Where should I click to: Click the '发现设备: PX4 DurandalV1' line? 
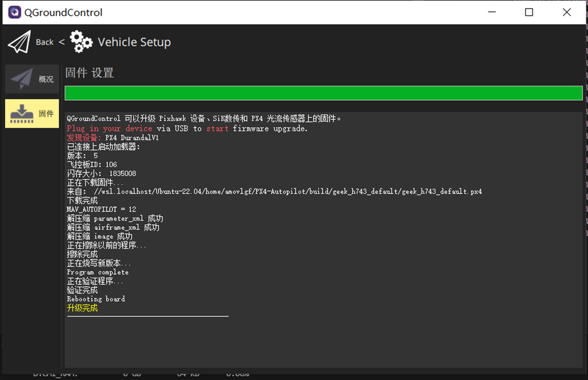pos(113,137)
